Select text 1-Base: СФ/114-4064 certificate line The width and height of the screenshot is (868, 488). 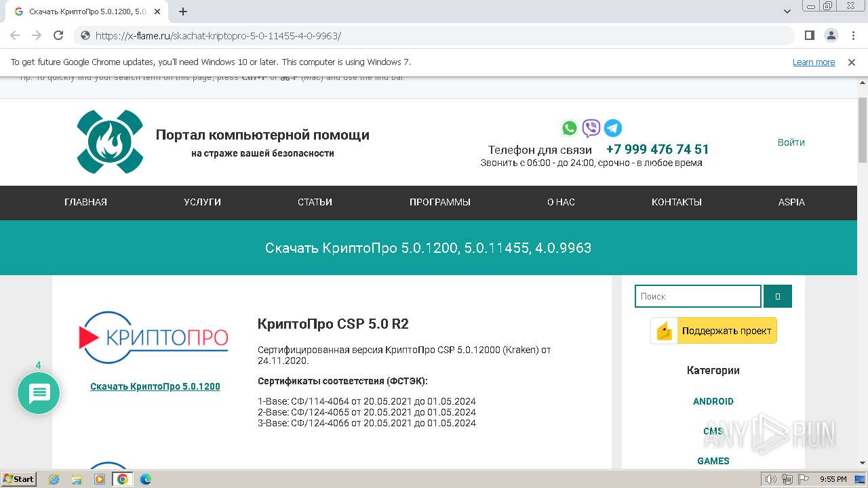pos(367,401)
